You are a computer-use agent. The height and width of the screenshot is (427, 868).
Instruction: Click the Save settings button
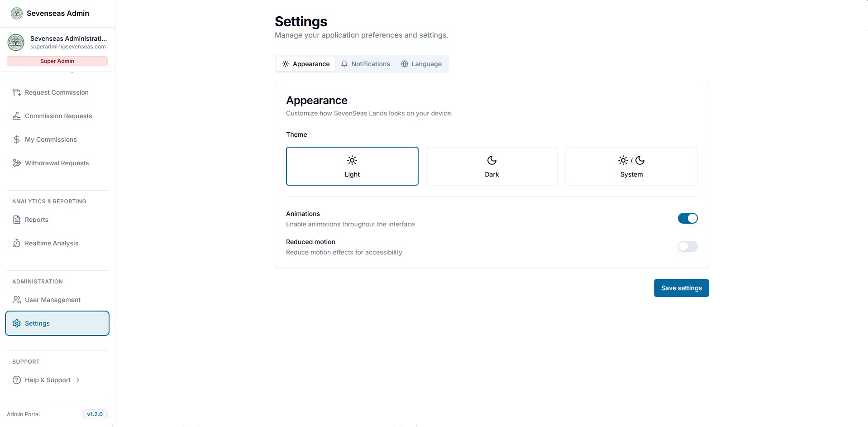[x=681, y=288]
